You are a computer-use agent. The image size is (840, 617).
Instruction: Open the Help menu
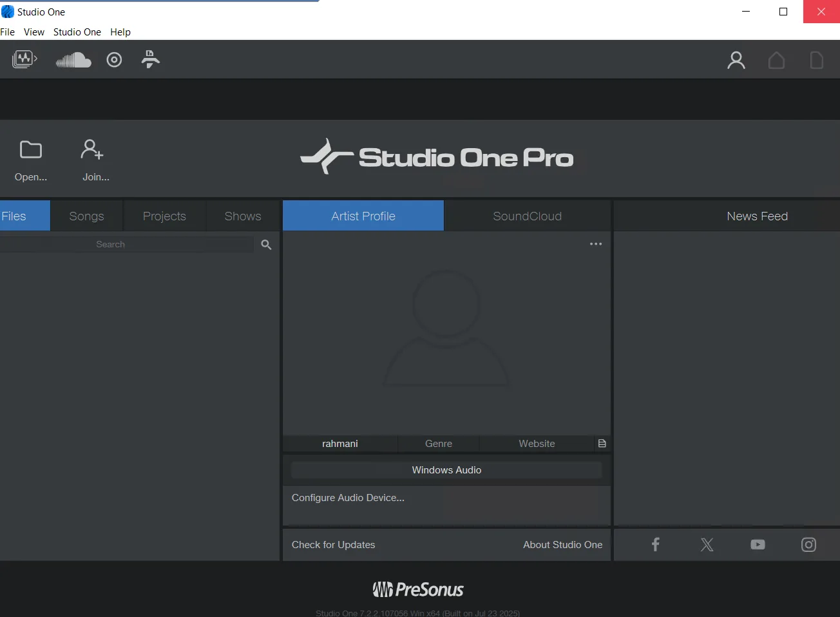[x=120, y=32]
